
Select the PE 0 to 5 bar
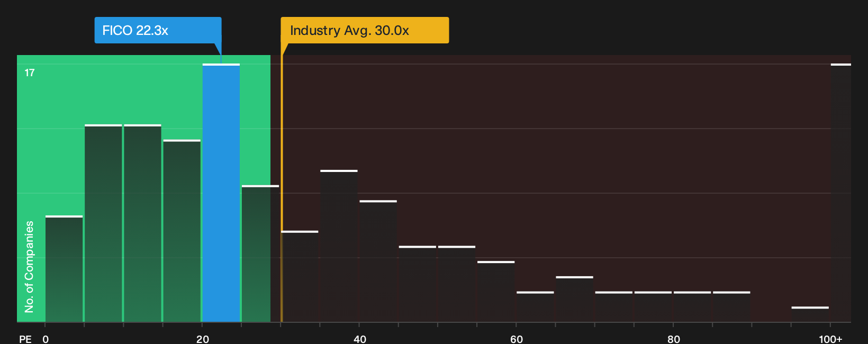(64, 269)
